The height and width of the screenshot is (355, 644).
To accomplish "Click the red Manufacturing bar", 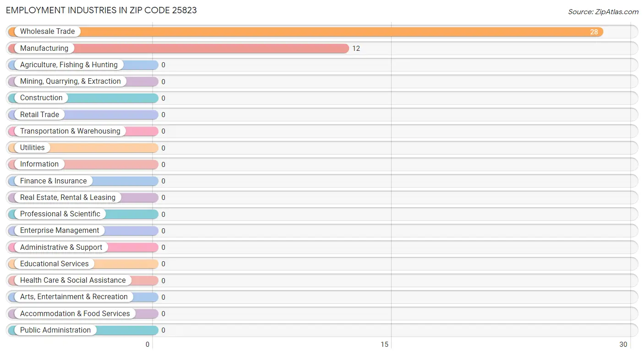I will (178, 48).
